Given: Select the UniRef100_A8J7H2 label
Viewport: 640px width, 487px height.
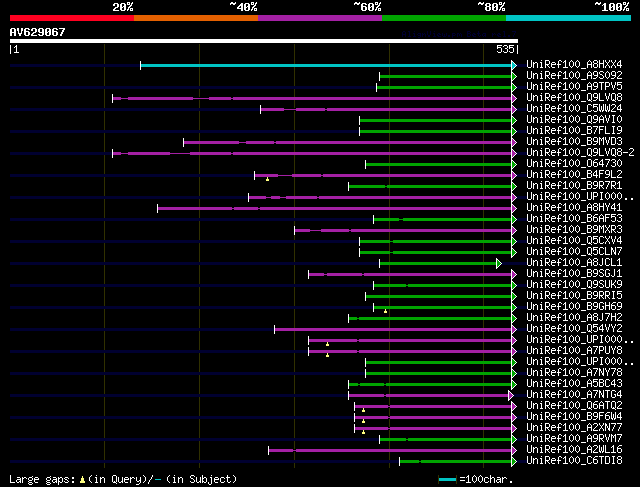Looking at the screenshot, I should (574, 318).
